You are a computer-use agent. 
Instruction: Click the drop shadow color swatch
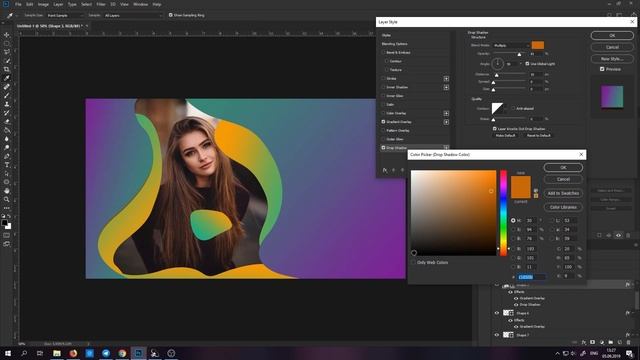pyautogui.click(x=538, y=45)
